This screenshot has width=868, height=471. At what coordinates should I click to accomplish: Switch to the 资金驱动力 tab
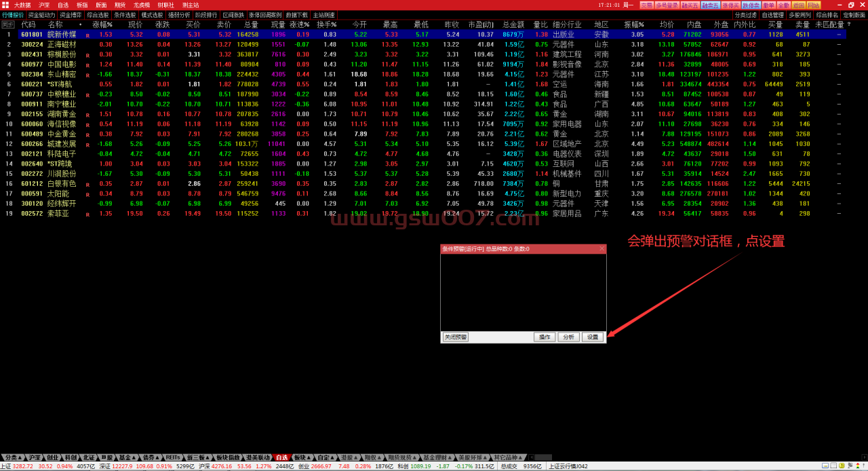[42, 14]
